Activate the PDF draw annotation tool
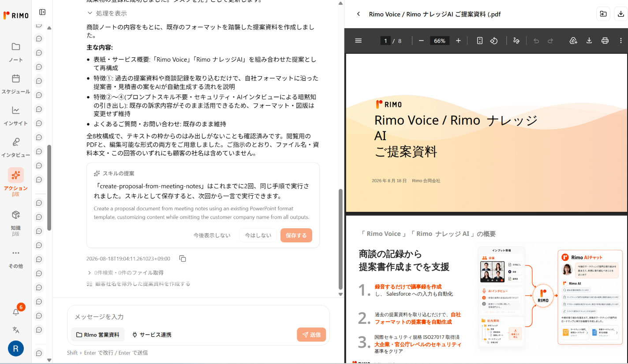The height and width of the screenshot is (364, 628). (x=516, y=41)
